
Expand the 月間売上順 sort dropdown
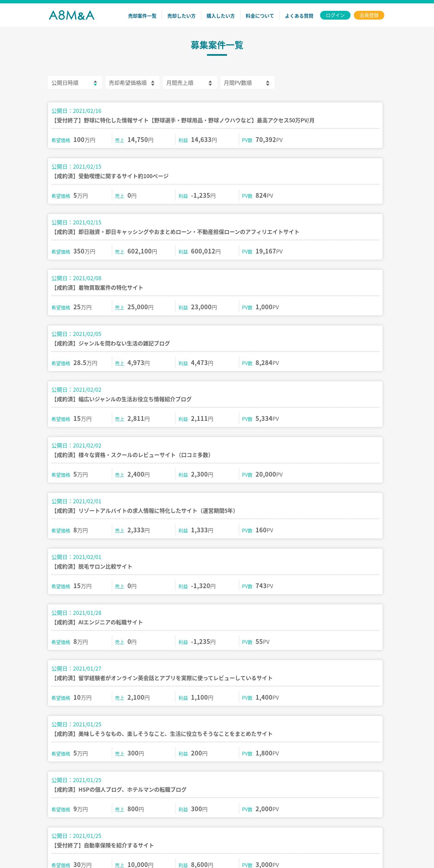[x=190, y=82]
